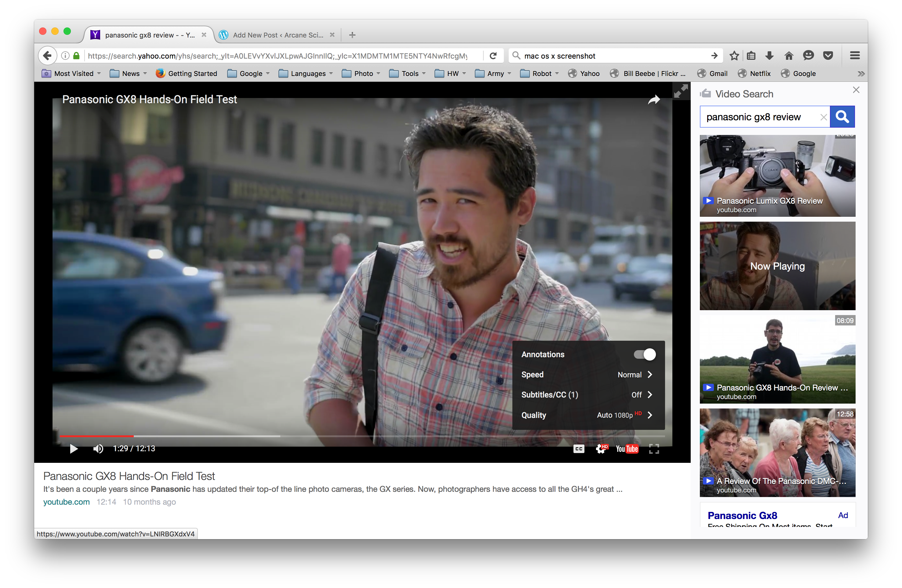Viewport: 902px width, 588px height.
Task: Click the video share arrow icon
Action: [x=654, y=100]
